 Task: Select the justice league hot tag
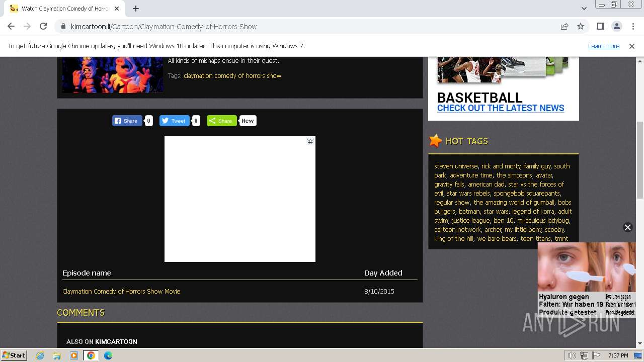(x=470, y=221)
